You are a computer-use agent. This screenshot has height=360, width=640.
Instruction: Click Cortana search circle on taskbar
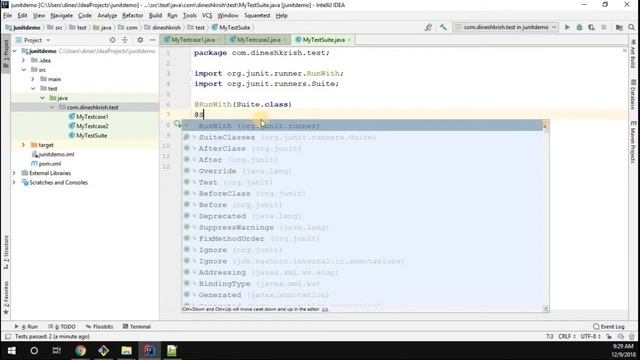click(34, 351)
